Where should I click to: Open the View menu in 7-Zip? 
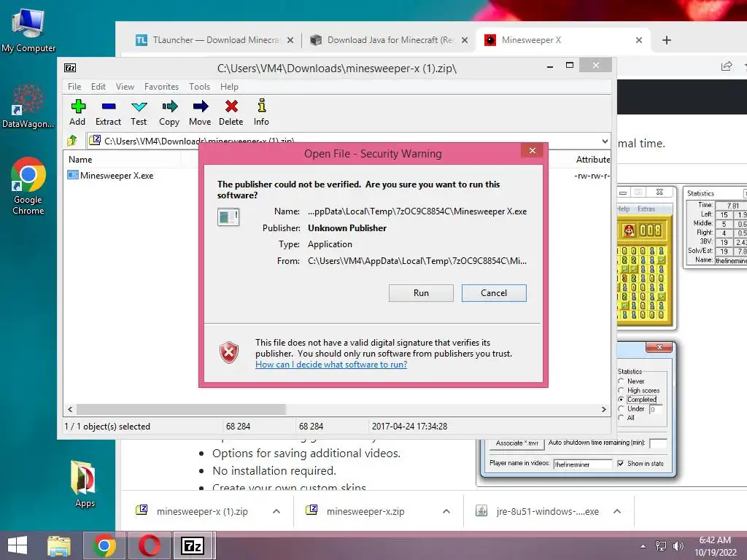point(125,87)
